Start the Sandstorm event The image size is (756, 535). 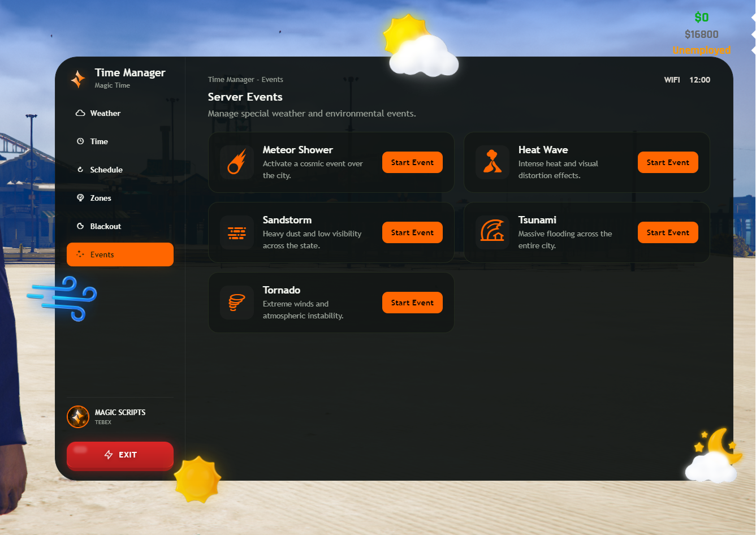pos(412,232)
